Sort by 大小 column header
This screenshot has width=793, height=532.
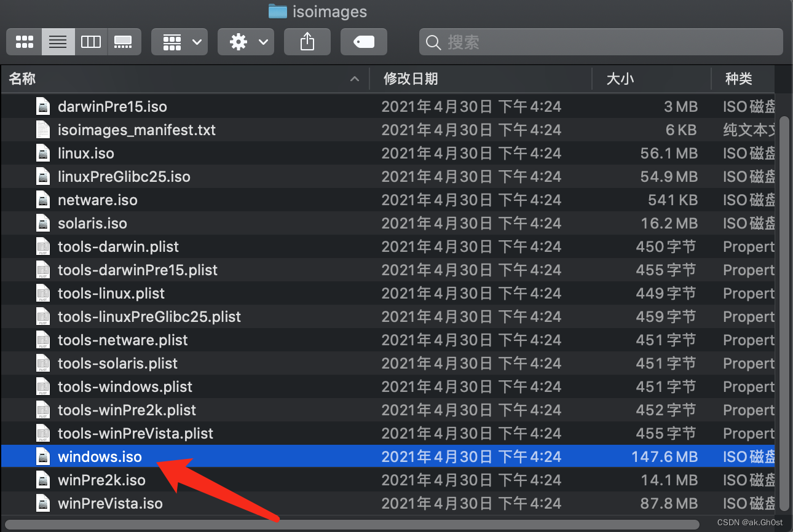[x=620, y=79]
